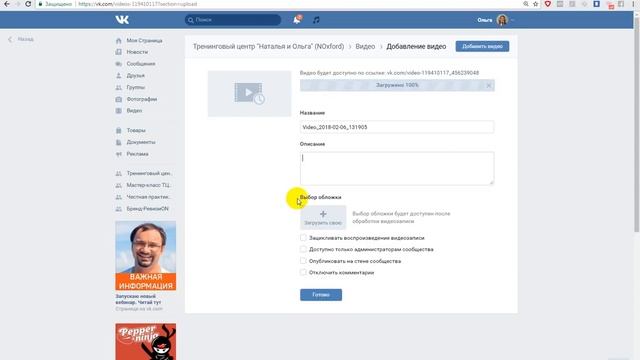Open Мои Страница menu item
The image size is (640, 360).
144,40
